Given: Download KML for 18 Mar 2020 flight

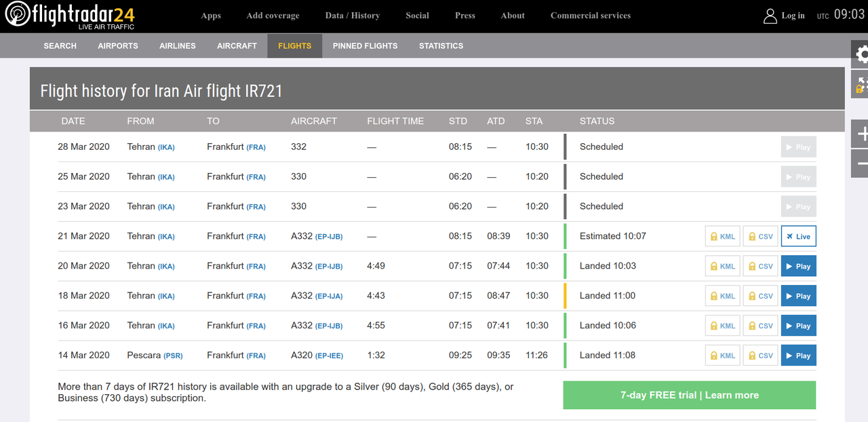Looking at the screenshot, I should coord(723,296).
